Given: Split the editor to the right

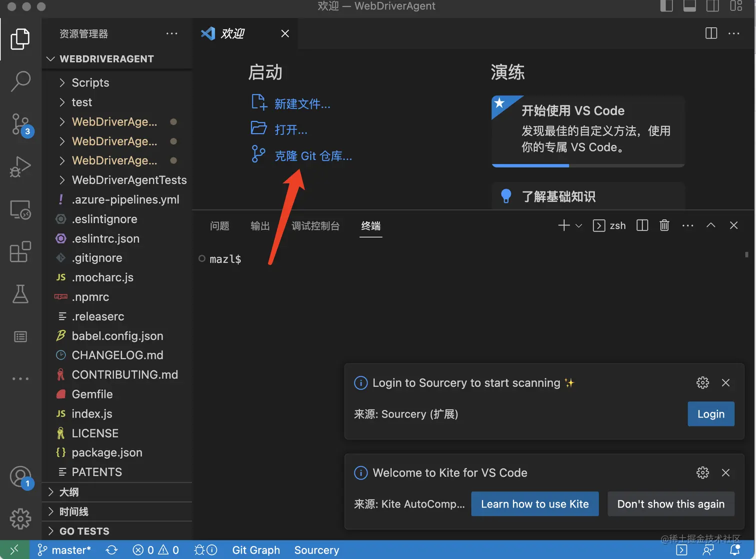Looking at the screenshot, I should (x=711, y=33).
